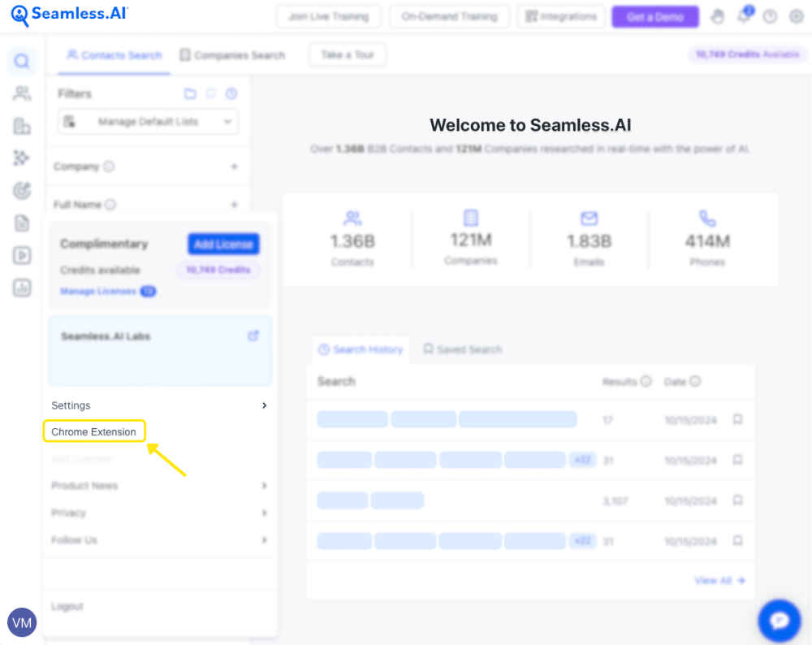The width and height of the screenshot is (812, 645).
Task: Switch to the Companies Search tab
Action: pos(232,54)
